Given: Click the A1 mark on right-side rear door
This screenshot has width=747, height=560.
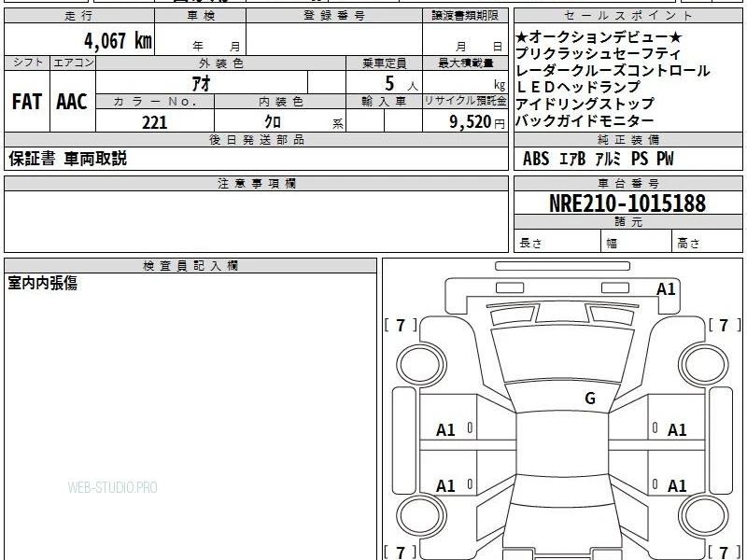Looking at the screenshot, I should click(677, 486).
